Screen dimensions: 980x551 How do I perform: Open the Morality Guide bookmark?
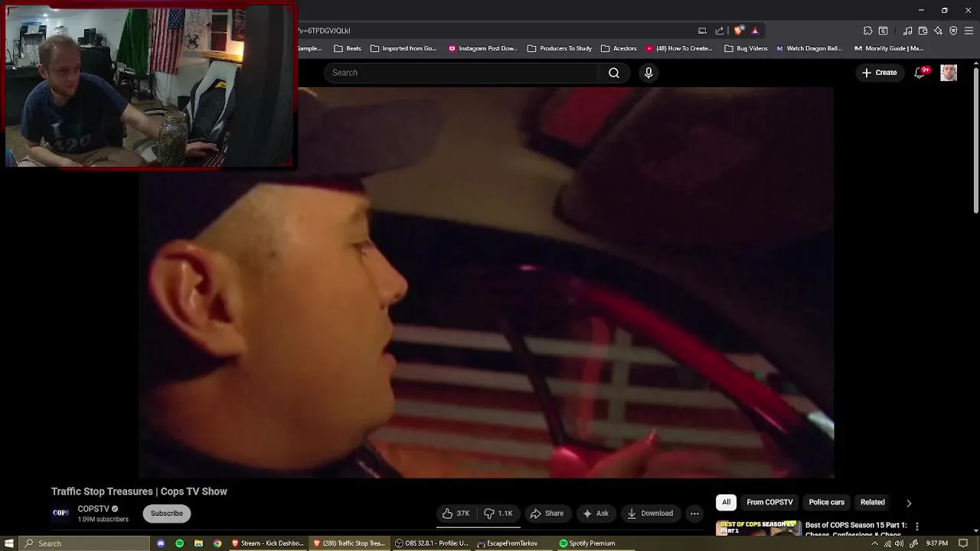[889, 48]
